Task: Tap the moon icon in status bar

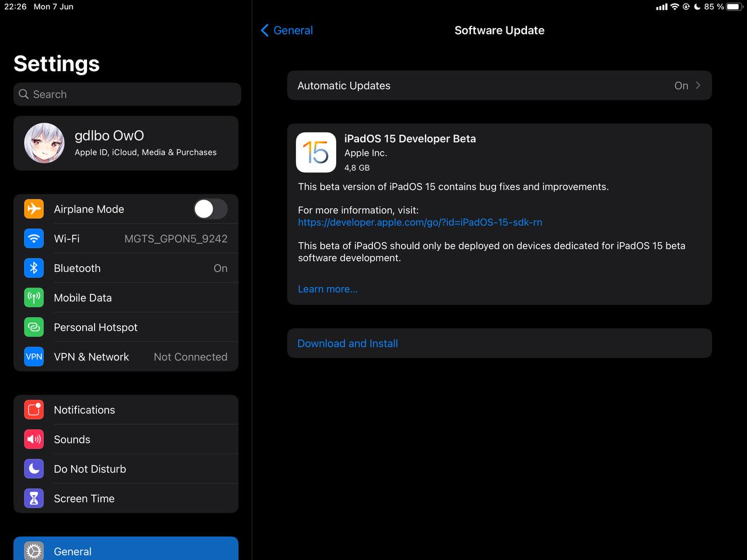Action: pyautogui.click(x=697, y=6)
